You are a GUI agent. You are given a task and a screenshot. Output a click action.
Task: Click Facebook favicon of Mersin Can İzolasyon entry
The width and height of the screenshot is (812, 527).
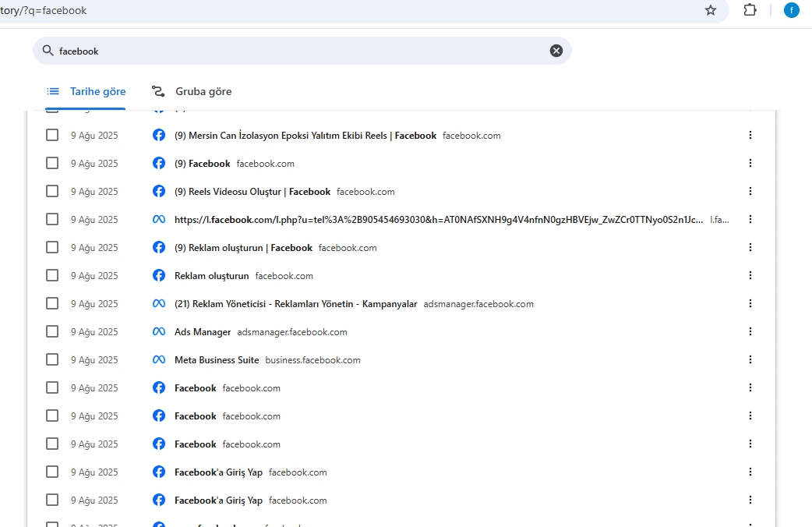[159, 135]
